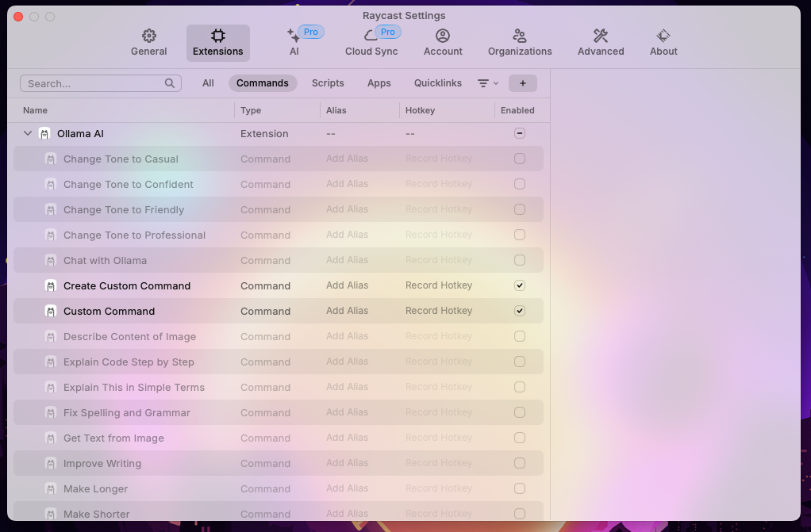This screenshot has width=811, height=532.
Task: Open the About settings icon
Action: tap(663, 36)
